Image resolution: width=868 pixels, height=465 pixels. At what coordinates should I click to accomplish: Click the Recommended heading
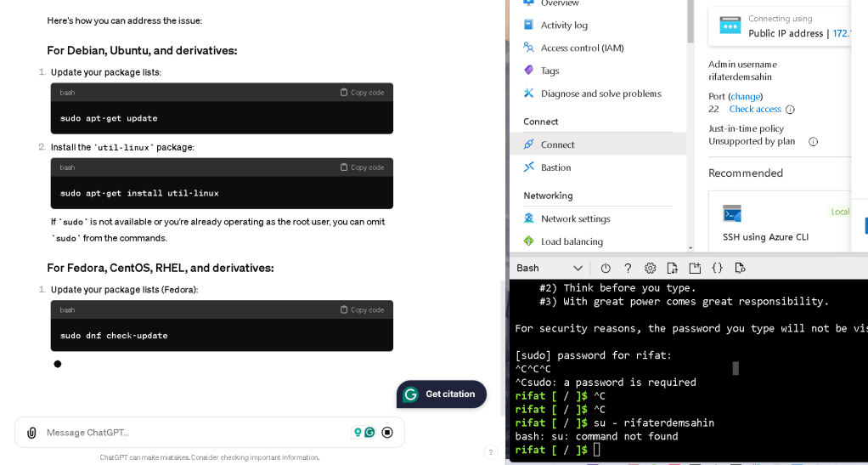tap(746, 173)
